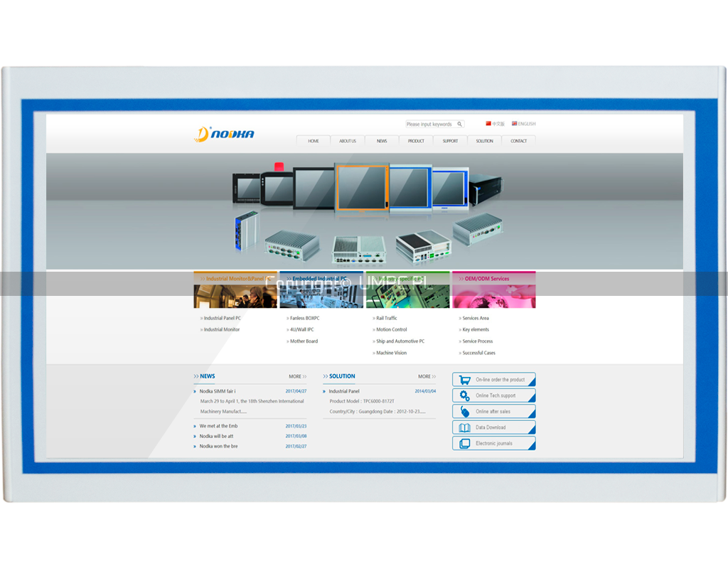Click the Electronic journals button
This screenshot has width=728, height=569.
(494, 444)
